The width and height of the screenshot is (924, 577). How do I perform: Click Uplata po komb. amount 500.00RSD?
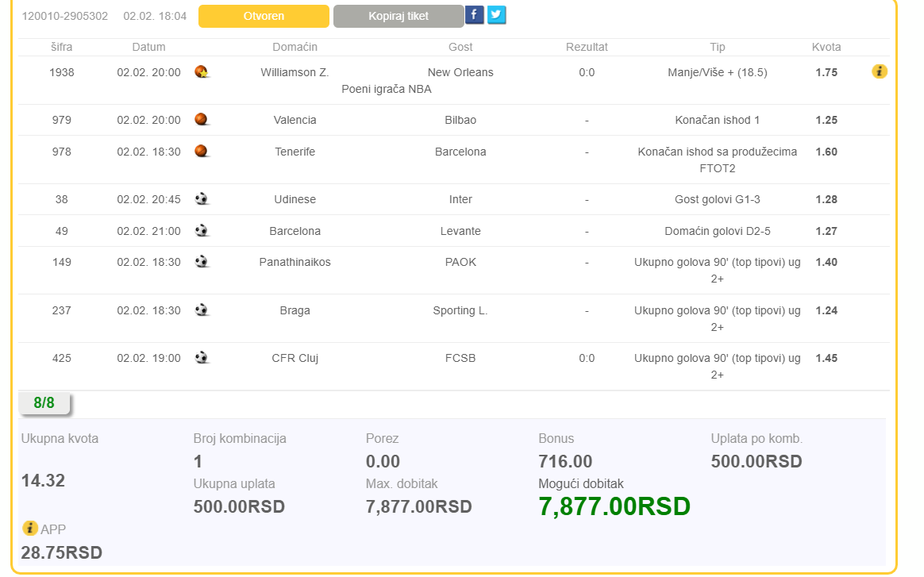pyautogui.click(x=757, y=461)
